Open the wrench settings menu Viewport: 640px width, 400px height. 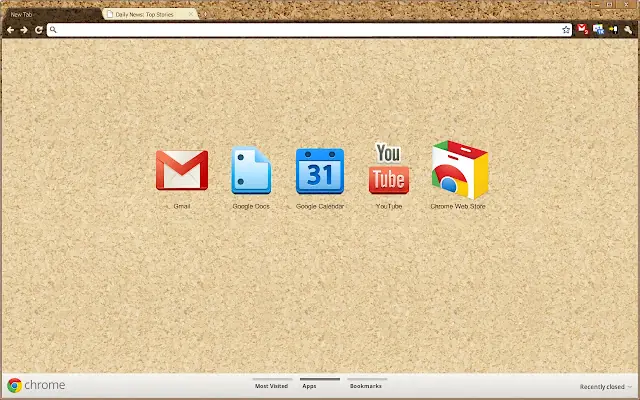pyautogui.click(x=628, y=30)
